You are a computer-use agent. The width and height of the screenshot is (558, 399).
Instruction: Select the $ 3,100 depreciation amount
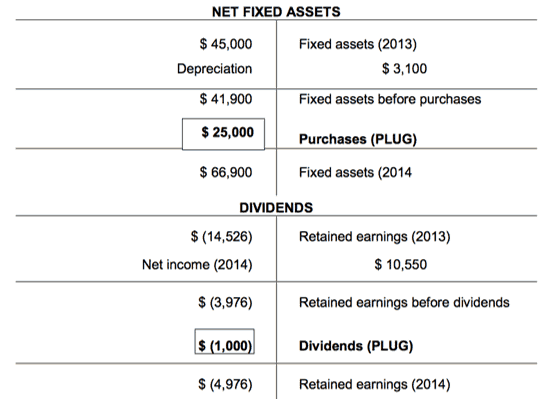[x=404, y=68]
